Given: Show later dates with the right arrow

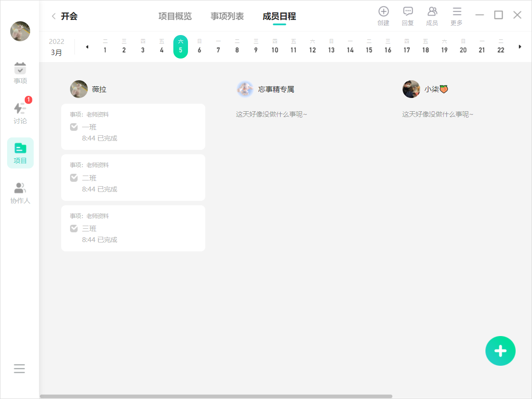Looking at the screenshot, I should (x=520, y=47).
